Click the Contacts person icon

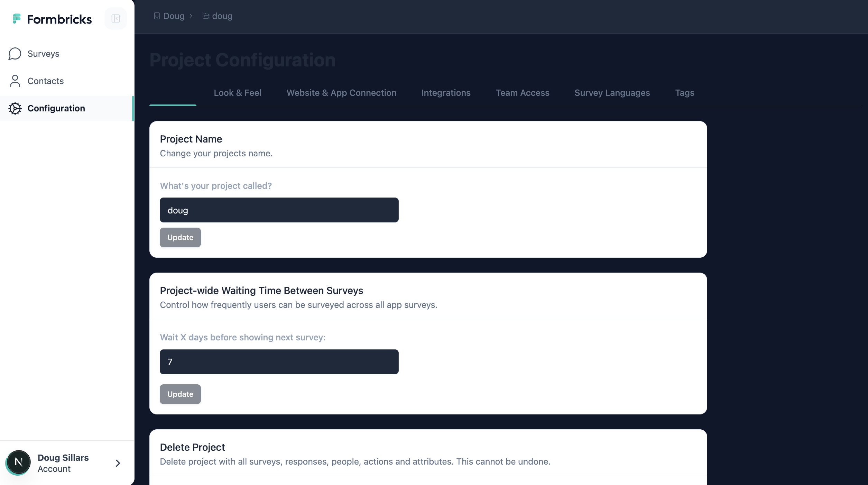pos(15,81)
